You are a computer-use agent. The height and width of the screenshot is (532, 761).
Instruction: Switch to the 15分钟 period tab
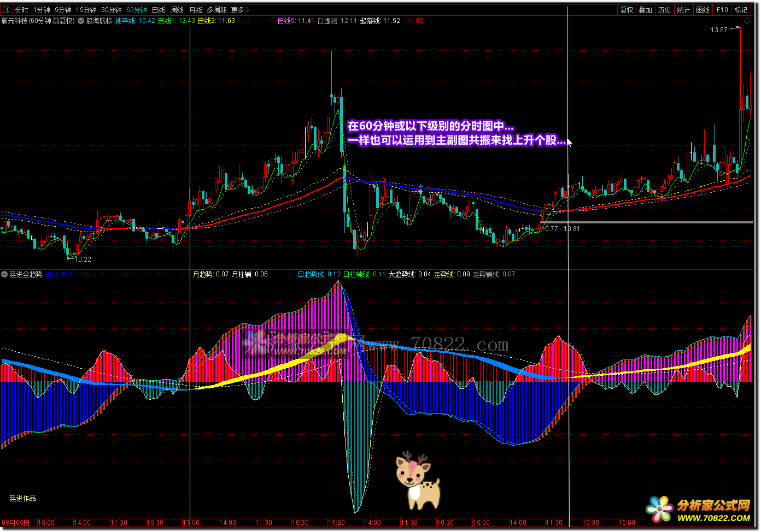tap(86, 10)
